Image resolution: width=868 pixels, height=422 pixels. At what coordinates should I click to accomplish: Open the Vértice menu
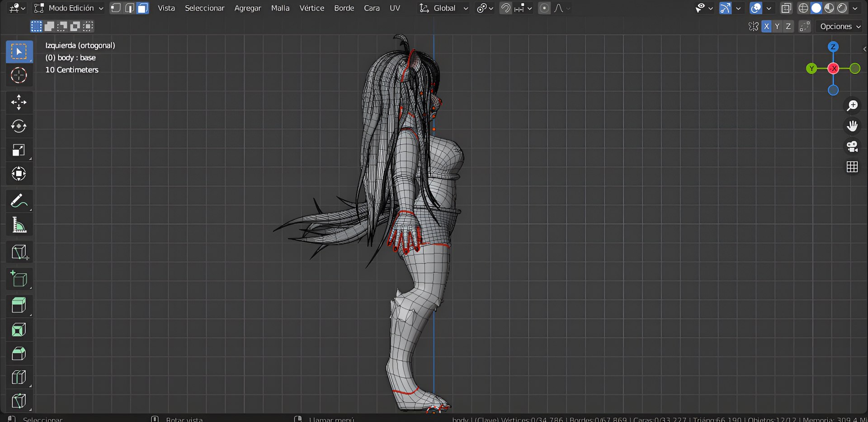(x=312, y=8)
